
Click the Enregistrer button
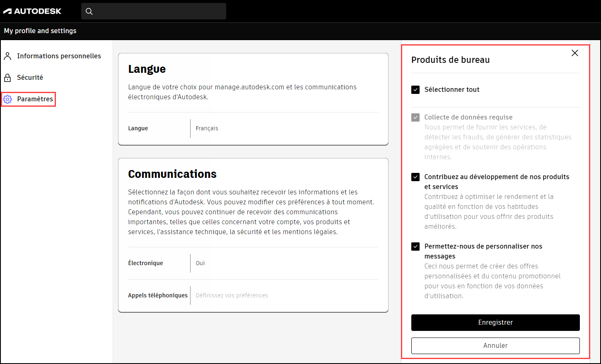coord(495,323)
